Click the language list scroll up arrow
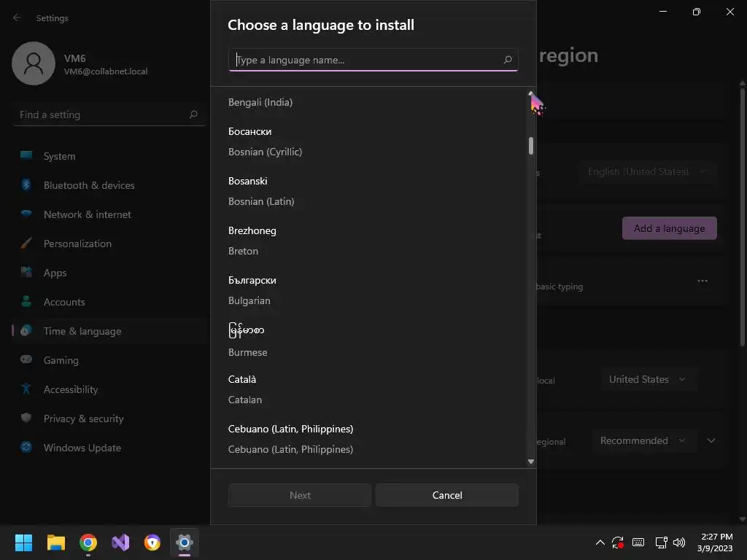 click(531, 93)
